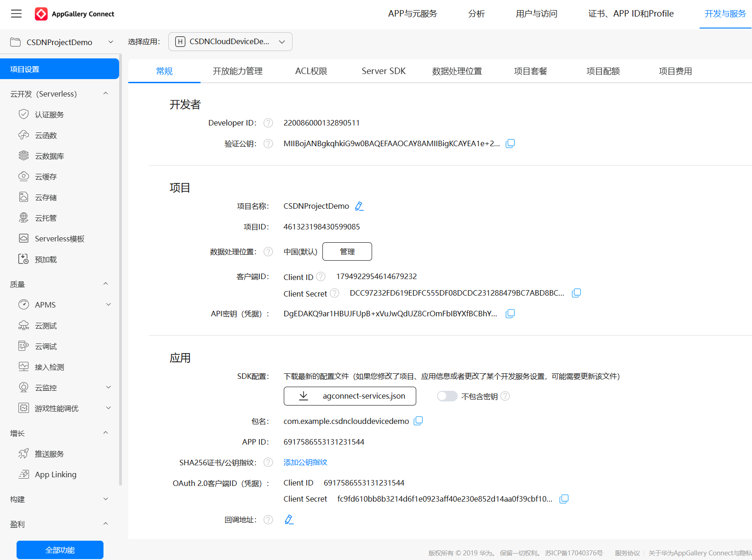Copy the OAuth Client Secret

pos(564,499)
